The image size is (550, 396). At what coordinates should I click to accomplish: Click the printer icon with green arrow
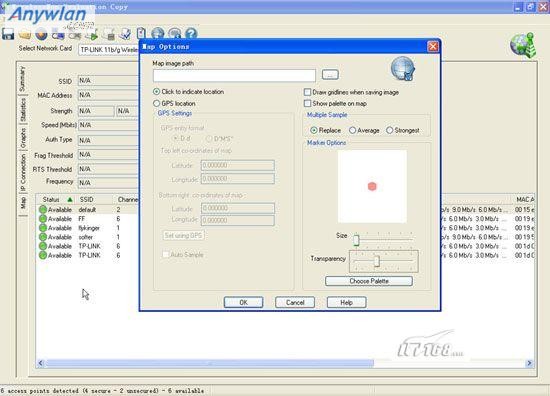coord(92,34)
